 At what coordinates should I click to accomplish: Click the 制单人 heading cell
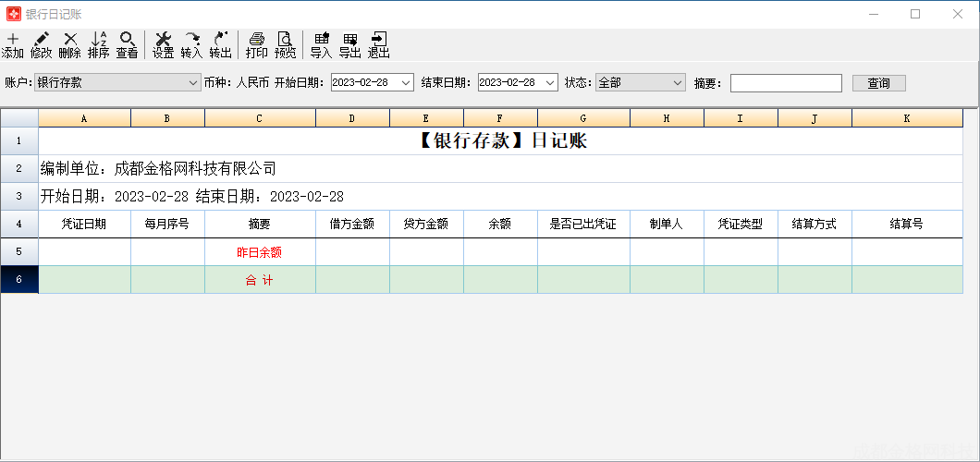(x=667, y=225)
